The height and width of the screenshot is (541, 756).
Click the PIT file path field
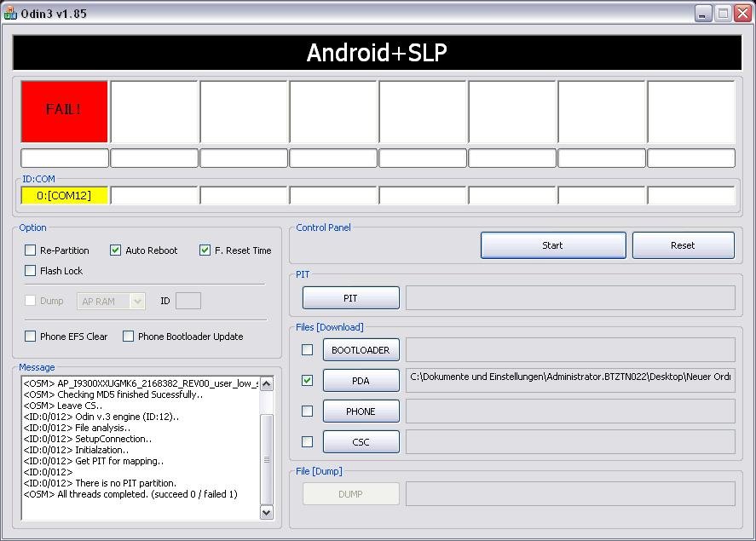coord(570,298)
